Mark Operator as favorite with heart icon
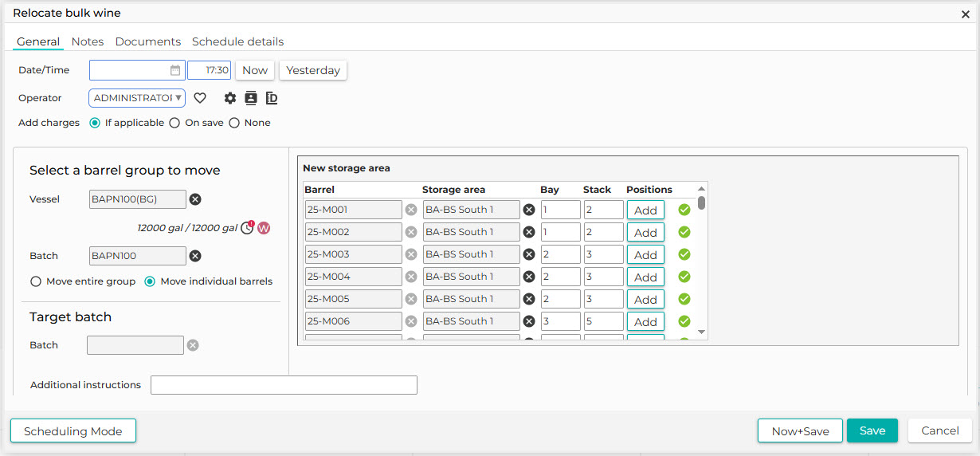Image resolution: width=980 pixels, height=456 pixels. click(200, 98)
